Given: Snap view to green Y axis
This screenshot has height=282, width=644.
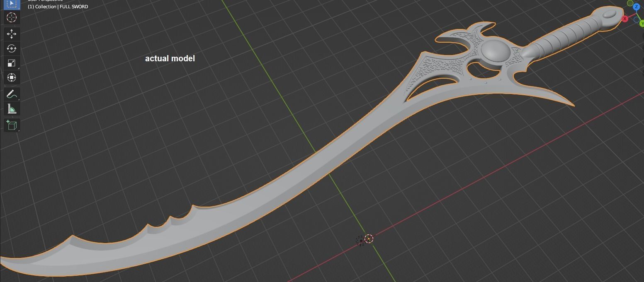Looking at the screenshot, I should [x=642, y=24].
